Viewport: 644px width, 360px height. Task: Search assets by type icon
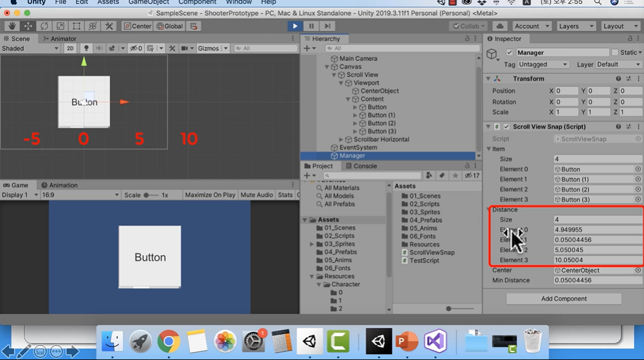(429, 175)
